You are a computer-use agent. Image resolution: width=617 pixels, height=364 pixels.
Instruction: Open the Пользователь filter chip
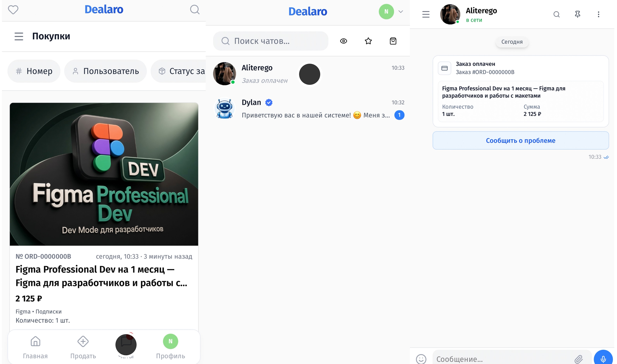tap(106, 71)
